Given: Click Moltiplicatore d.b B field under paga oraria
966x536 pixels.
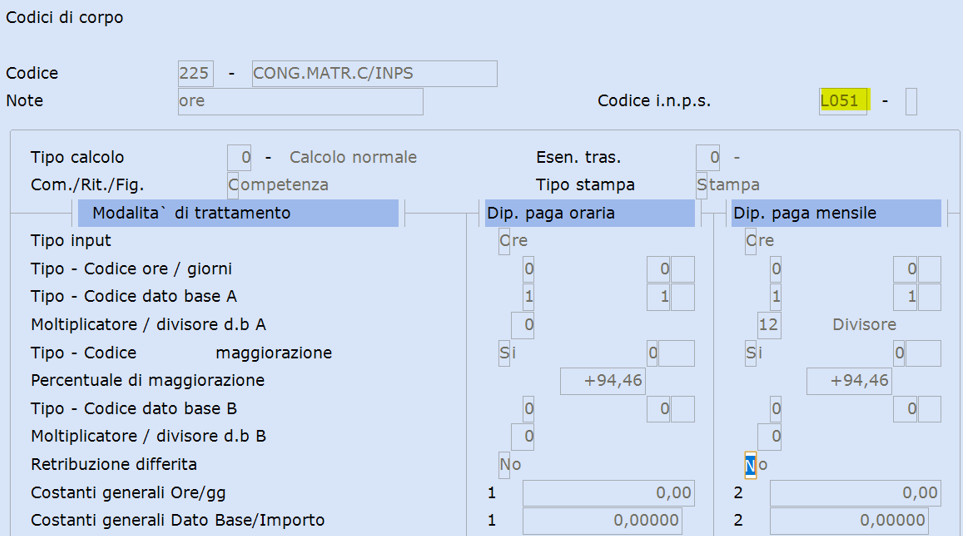Looking at the screenshot, I should [x=522, y=437].
